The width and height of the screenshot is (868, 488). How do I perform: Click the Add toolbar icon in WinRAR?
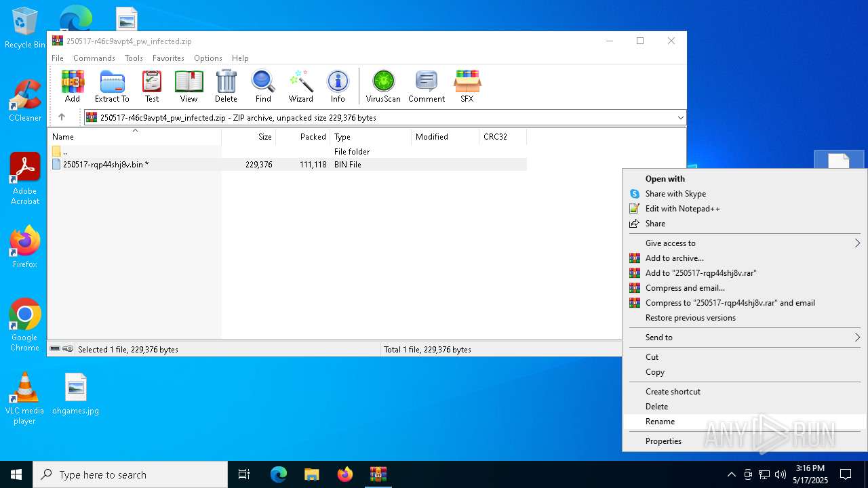(x=73, y=86)
